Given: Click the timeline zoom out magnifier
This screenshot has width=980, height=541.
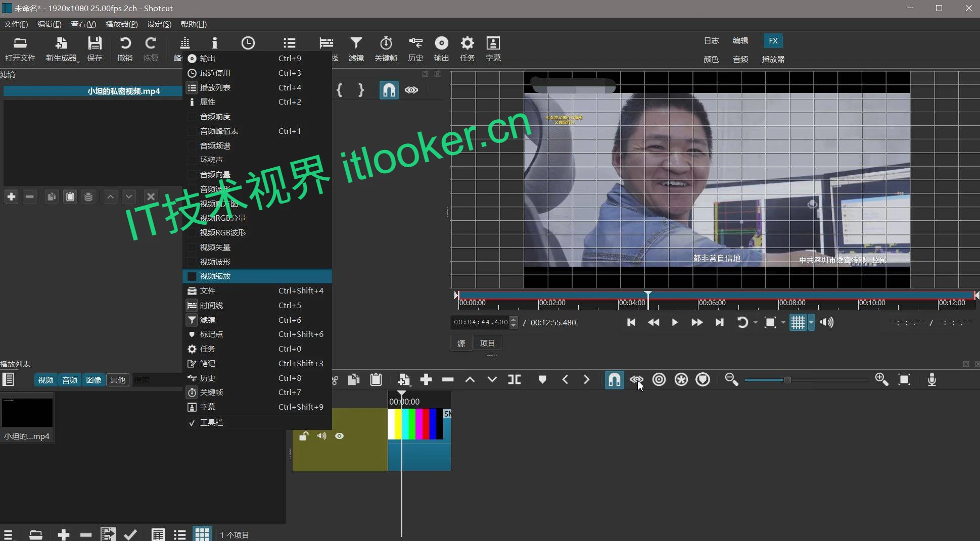Looking at the screenshot, I should [731, 380].
